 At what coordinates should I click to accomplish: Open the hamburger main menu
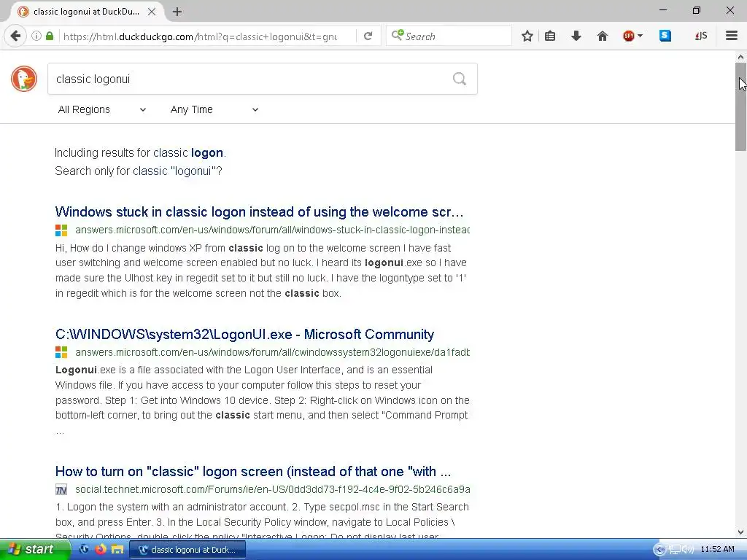tap(731, 36)
